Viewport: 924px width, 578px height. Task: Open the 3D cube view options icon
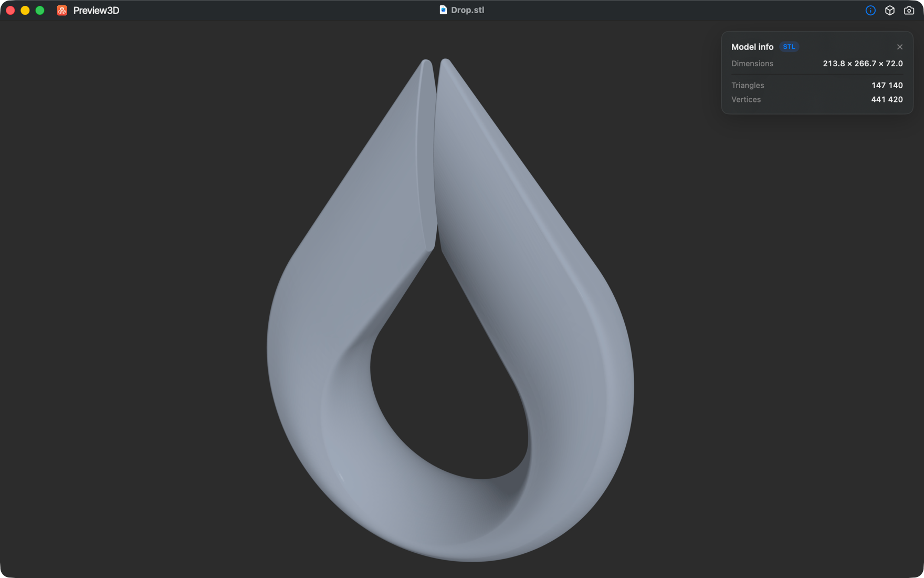tap(890, 11)
